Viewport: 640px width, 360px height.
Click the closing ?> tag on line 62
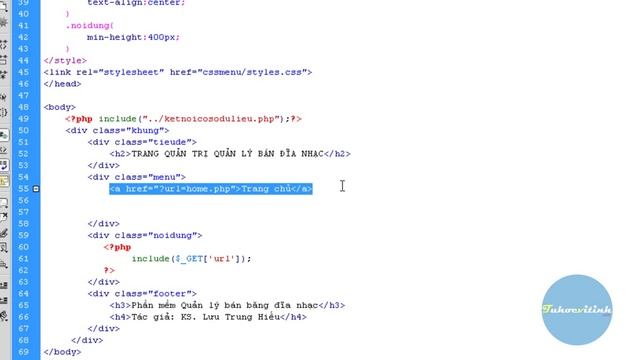coord(109,270)
